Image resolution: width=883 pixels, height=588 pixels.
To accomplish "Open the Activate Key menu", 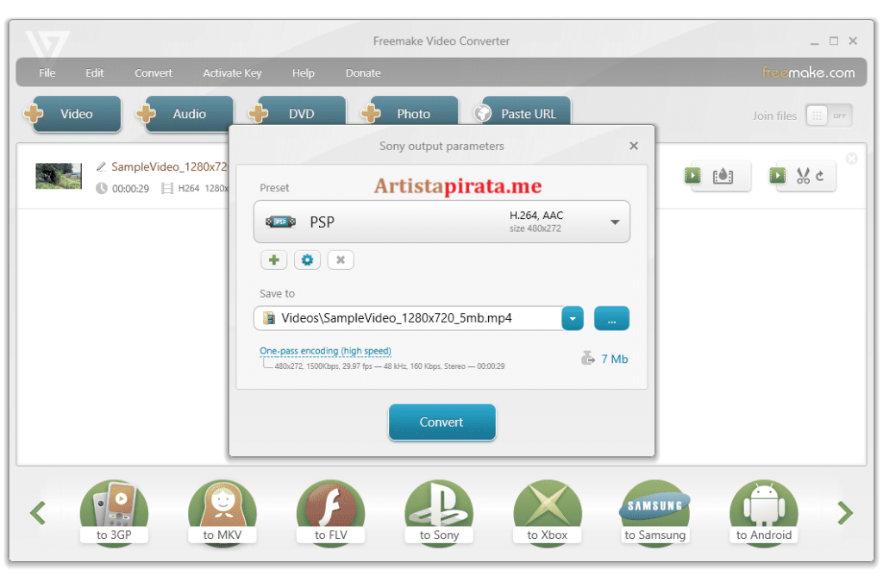I will coord(232,72).
